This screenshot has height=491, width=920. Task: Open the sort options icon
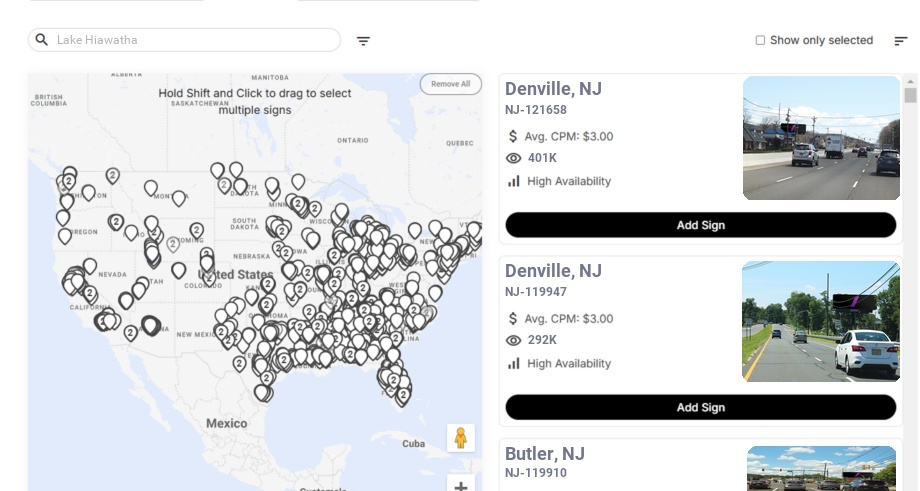click(x=900, y=41)
